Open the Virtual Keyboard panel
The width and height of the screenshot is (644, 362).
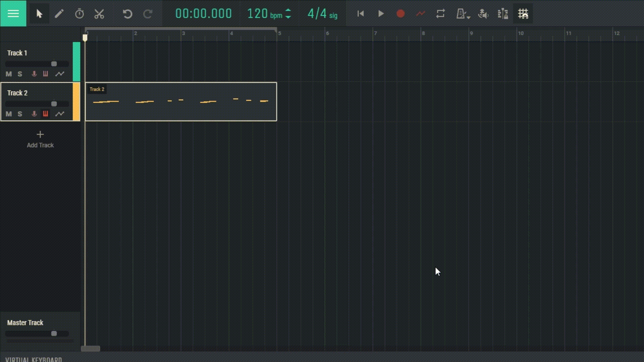[x=34, y=359]
